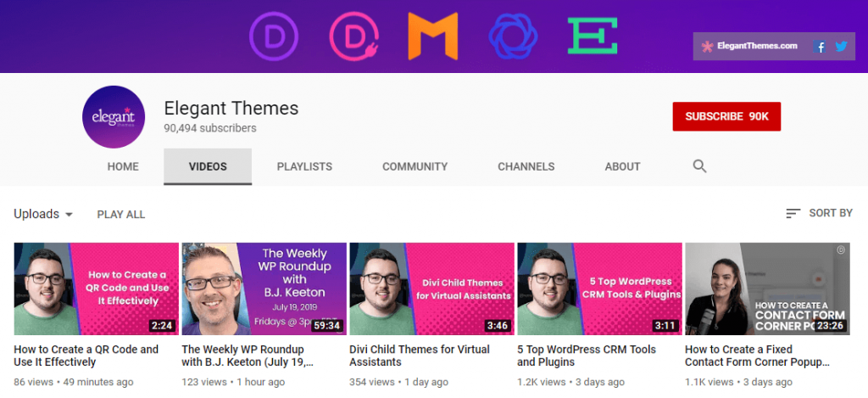This screenshot has width=868, height=398.
Task: Click title "How to Create a Fixed Contact Form Corner Popup"
Action: point(757,356)
